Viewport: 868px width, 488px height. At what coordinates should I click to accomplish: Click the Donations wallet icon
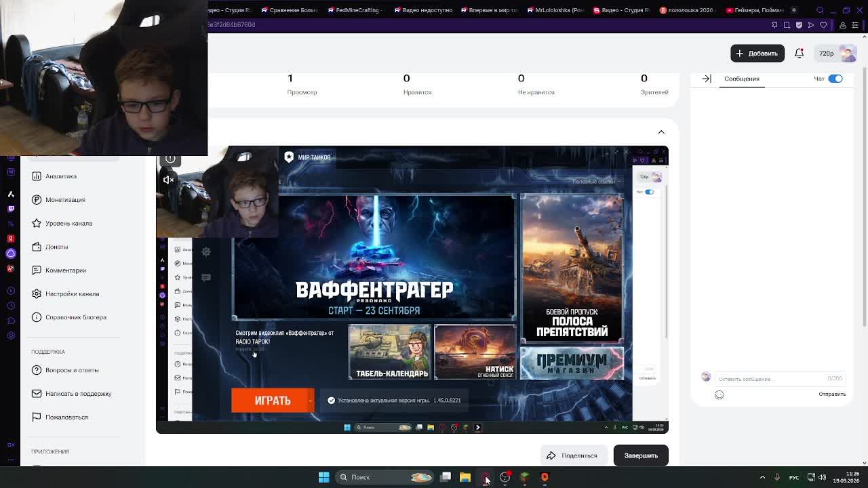(37, 247)
